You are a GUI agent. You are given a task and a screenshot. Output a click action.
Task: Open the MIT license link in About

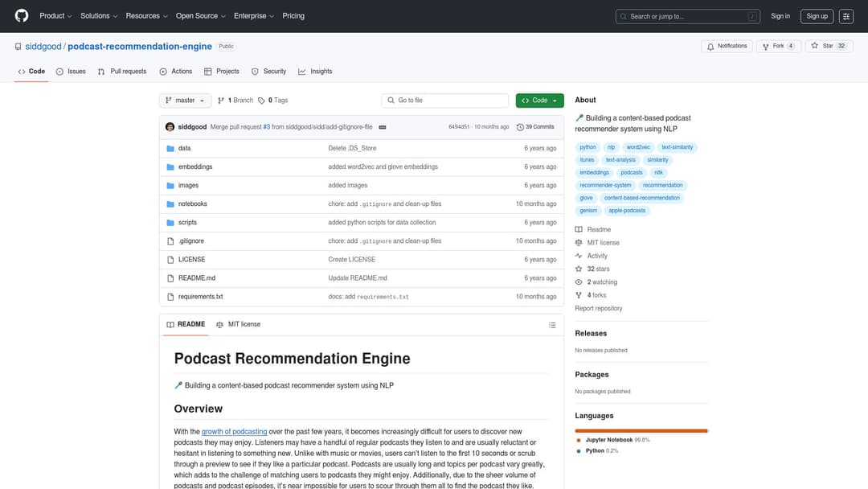pos(597,243)
